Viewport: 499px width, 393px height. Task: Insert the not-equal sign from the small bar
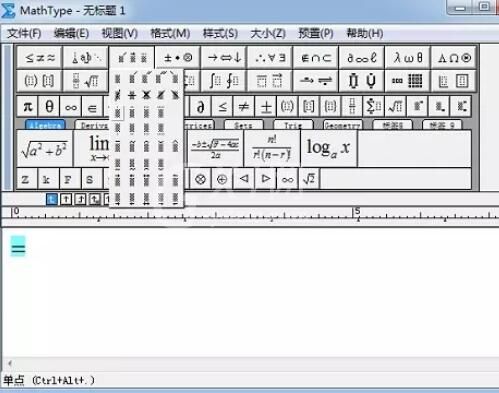(x=244, y=107)
